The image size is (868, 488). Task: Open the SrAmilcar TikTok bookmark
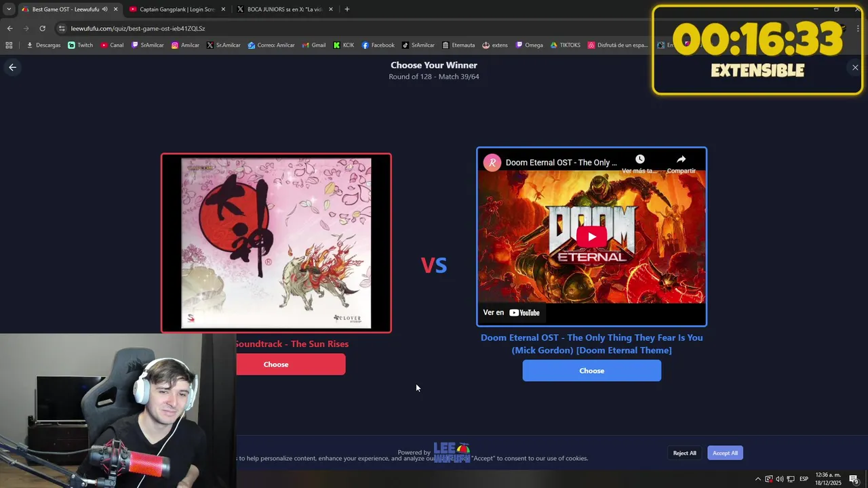coord(418,45)
